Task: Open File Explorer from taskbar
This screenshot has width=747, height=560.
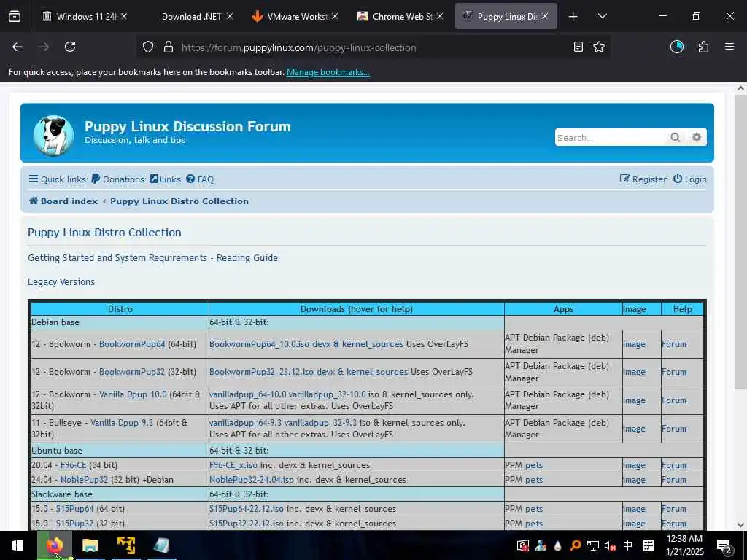Action: point(90,545)
